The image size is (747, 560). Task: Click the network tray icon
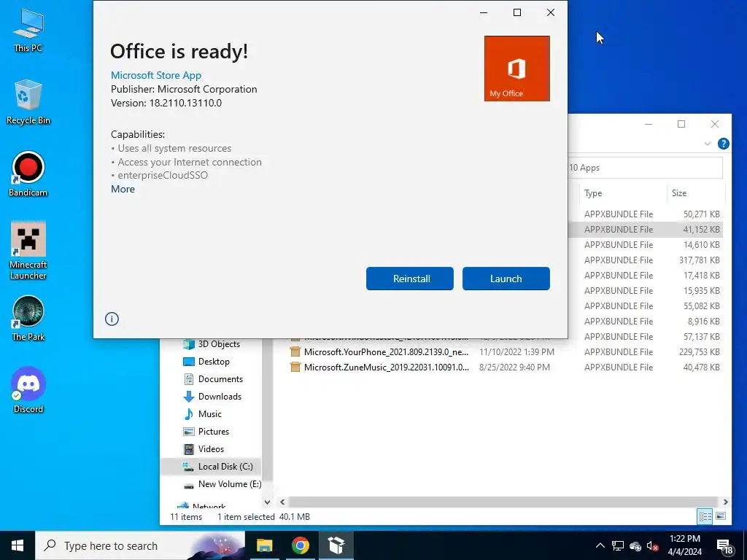tap(618, 545)
